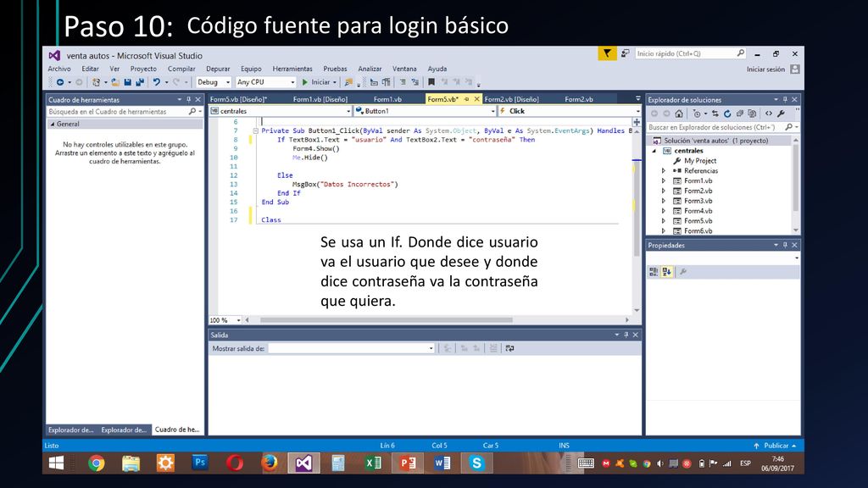Open the Debug configuration dropdown
The image size is (868, 488).
[x=227, y=82]
